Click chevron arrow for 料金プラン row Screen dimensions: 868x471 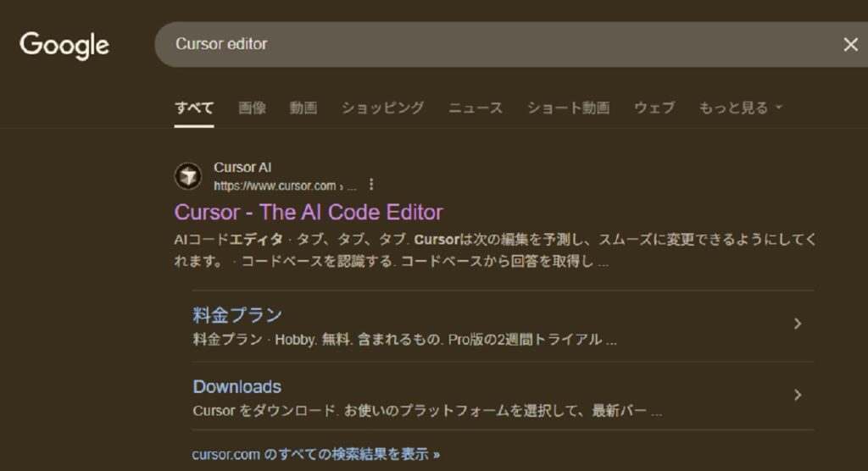coord(797,324)
